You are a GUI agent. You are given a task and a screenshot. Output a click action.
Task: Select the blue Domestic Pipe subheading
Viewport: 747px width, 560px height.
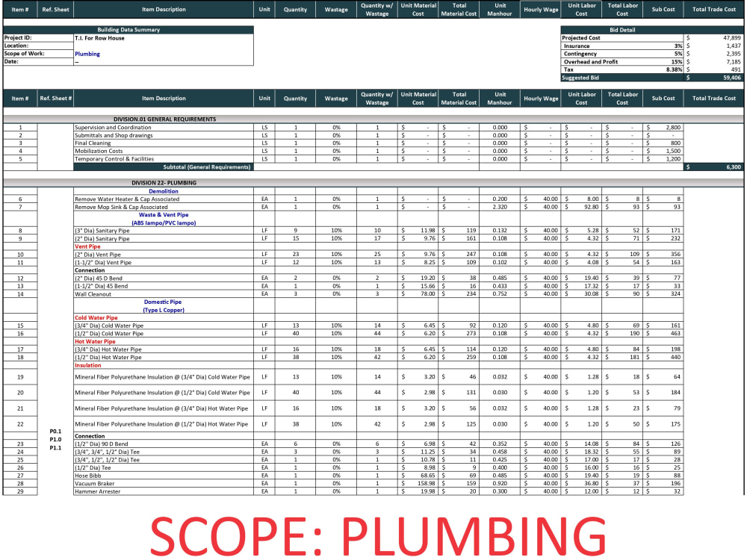(x=163, y=302)
